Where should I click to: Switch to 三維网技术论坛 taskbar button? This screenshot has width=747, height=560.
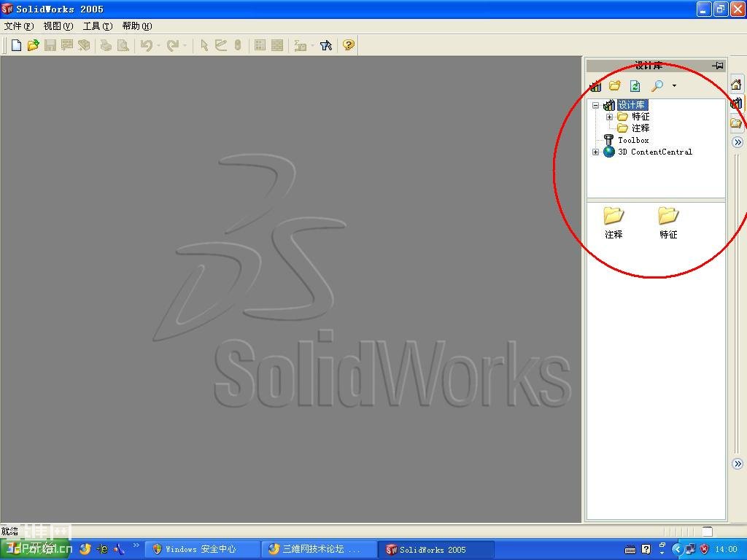coord(320,550)
